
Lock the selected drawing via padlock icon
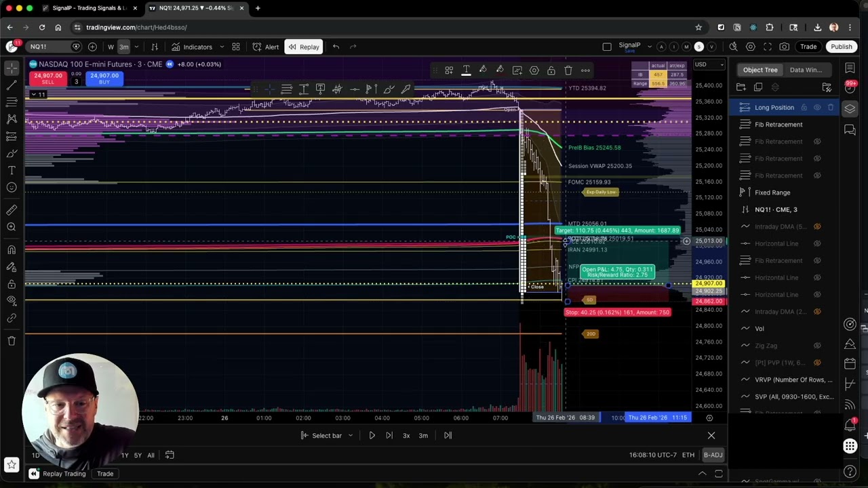coord(551,70)
